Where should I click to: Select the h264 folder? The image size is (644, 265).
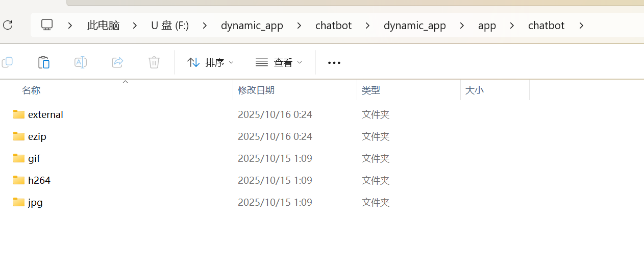tap(39, 180)
